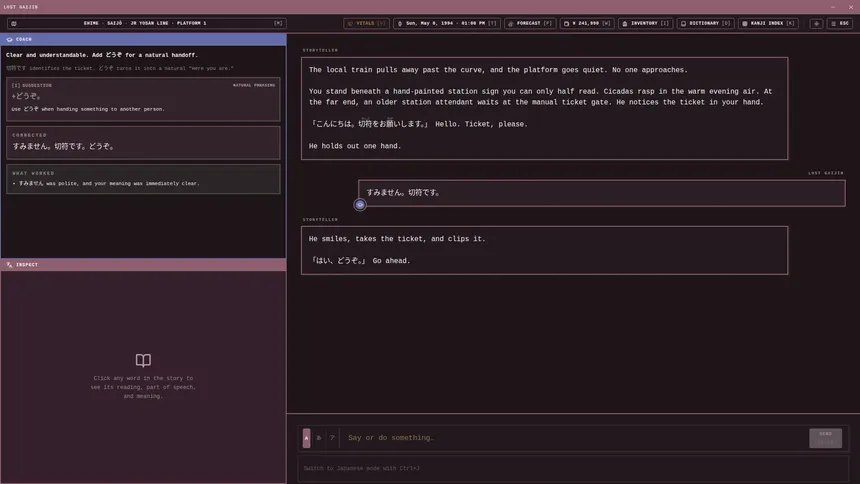The width and height of the screenshot is (860, 484).
Task: Open the yen wallet balance
Action: [x=587, y=24]
